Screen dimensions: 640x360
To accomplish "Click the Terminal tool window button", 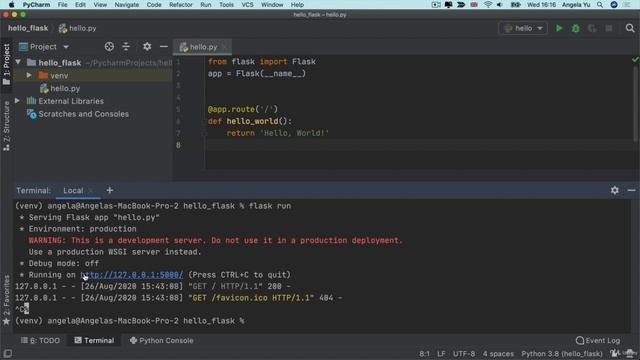I will (x=94, y=340).
